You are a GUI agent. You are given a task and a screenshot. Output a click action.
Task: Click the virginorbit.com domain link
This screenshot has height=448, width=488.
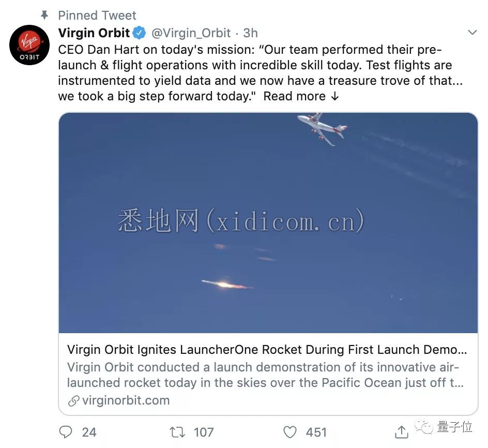126,400
